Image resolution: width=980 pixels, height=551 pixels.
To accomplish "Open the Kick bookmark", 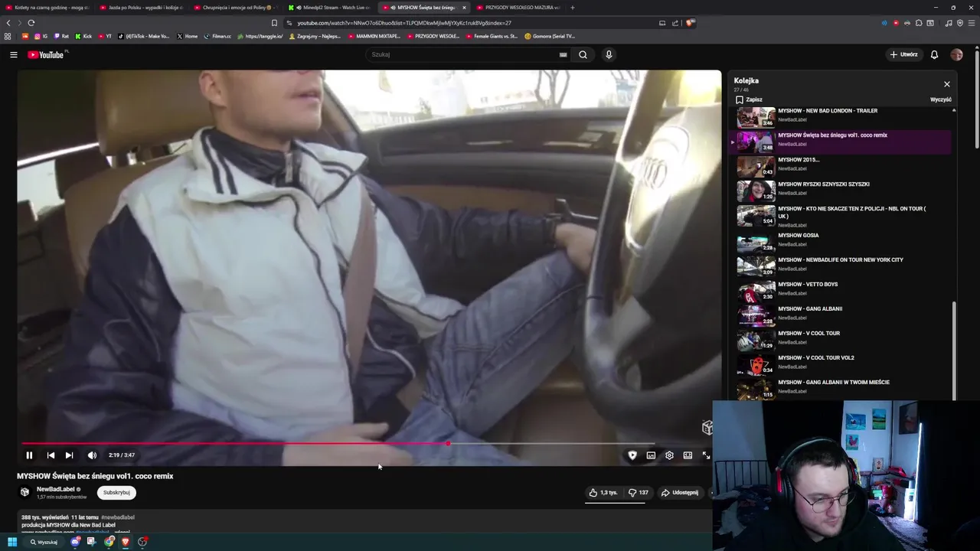I will tap(83, 36).
